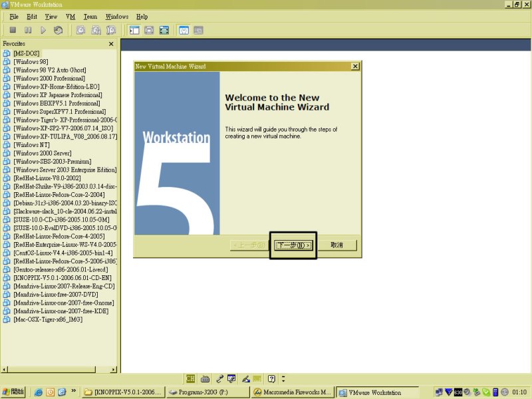Click the Favorites scrollbar right arrow
This screenshot has height=399, width=532.
click(x=114, y=370)
